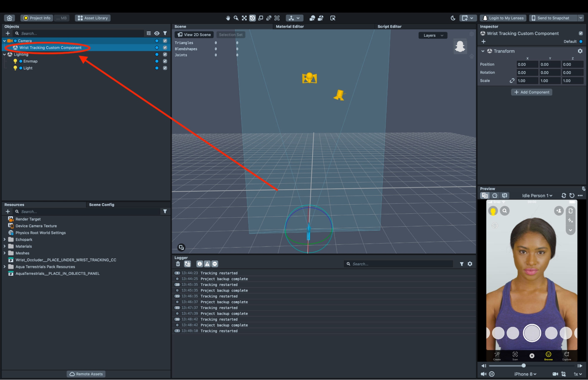Screen dimensions: 588x380
Task: Click the Asset Library button
Action: (93, 18)
